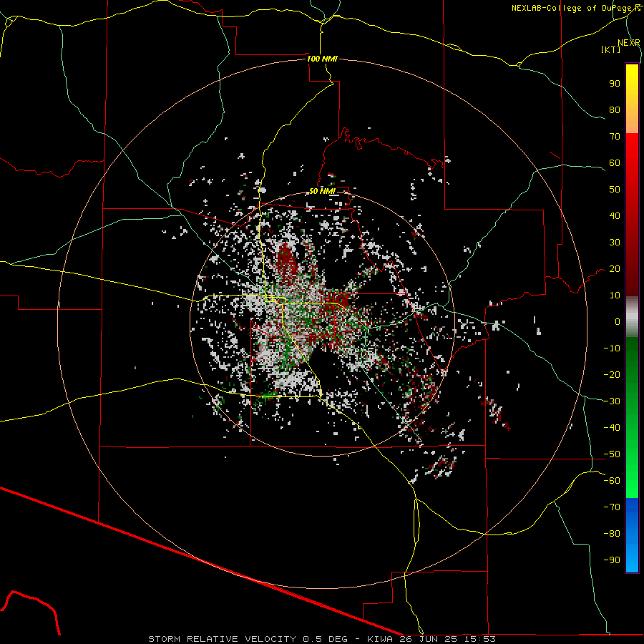Select the storm relative velocity caption text
This screenshot has height=644, width=644.
pos(321,639)
